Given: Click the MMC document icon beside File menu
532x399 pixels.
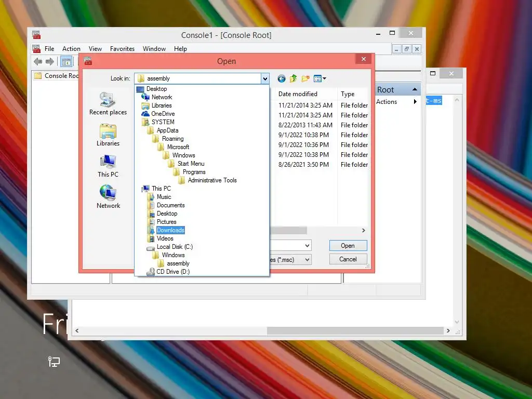Looking at the screenshot, I should click(x=36, y=49).
